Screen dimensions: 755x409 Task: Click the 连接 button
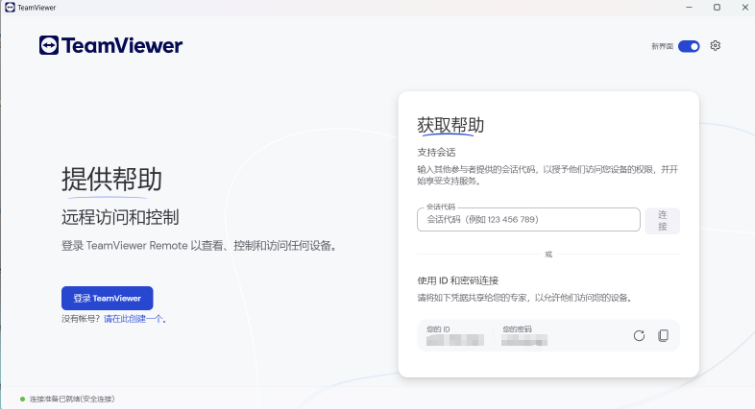662,221
